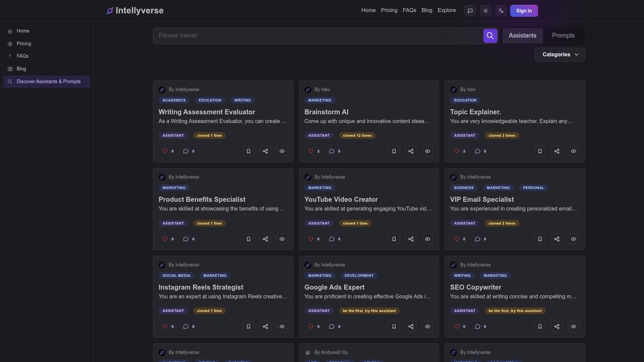The height and width of the screenshot is (362, 644).
Task: Preview the Topic Explainer card with eye icon
Action: coord(574,151)
